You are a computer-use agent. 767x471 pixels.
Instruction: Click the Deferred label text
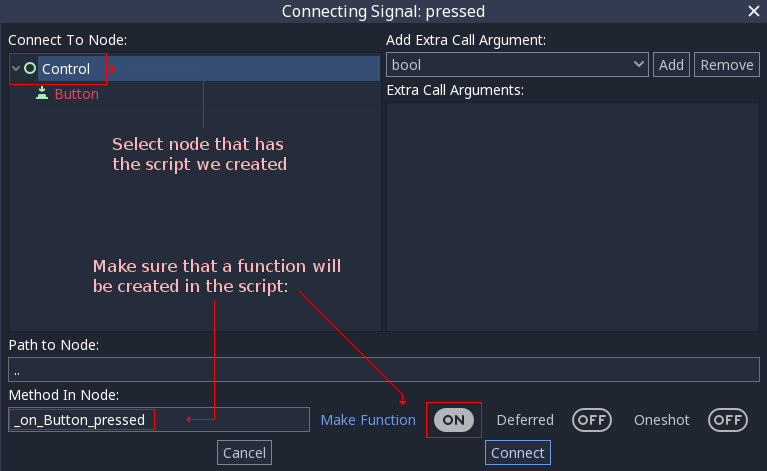pyautogui.click(x=525, y=420)
